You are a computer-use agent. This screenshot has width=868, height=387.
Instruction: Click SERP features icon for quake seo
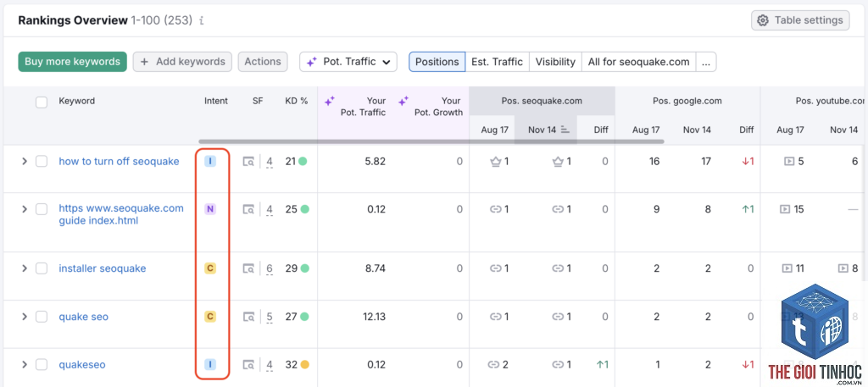tap(248, 318)
